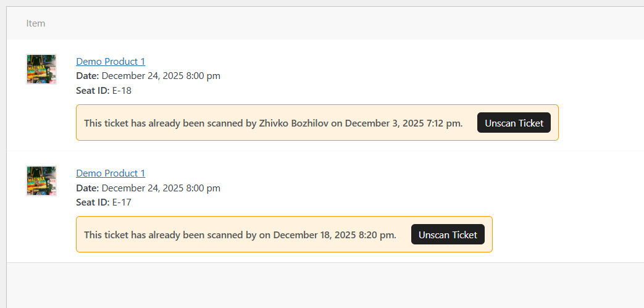Click the Seat ID label of first ticket
This screenshot has height=308, width=644.
click(x=93, y=91)
